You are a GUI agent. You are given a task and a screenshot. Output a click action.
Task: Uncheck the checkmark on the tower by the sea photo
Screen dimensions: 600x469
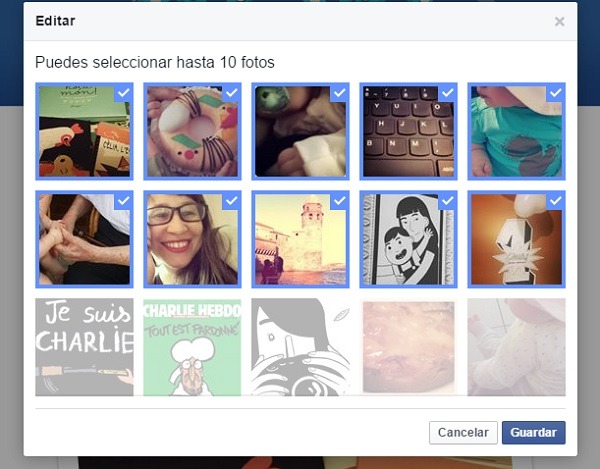[339, 200]
